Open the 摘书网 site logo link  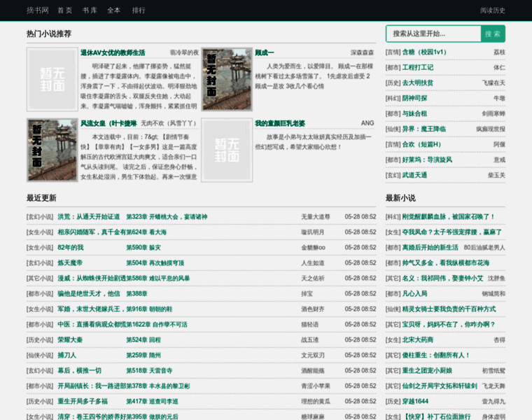click(x=38, y=10)
